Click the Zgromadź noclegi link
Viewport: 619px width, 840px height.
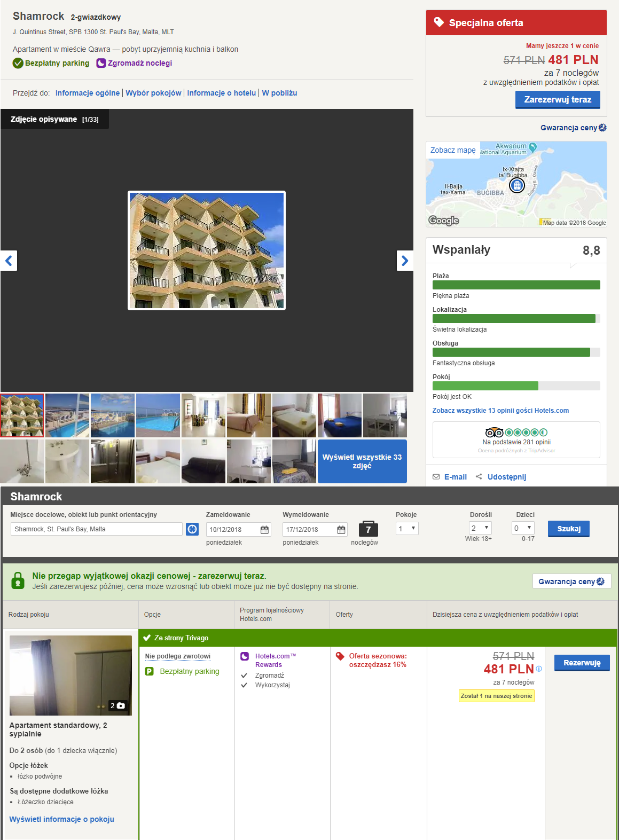point(140,63)
